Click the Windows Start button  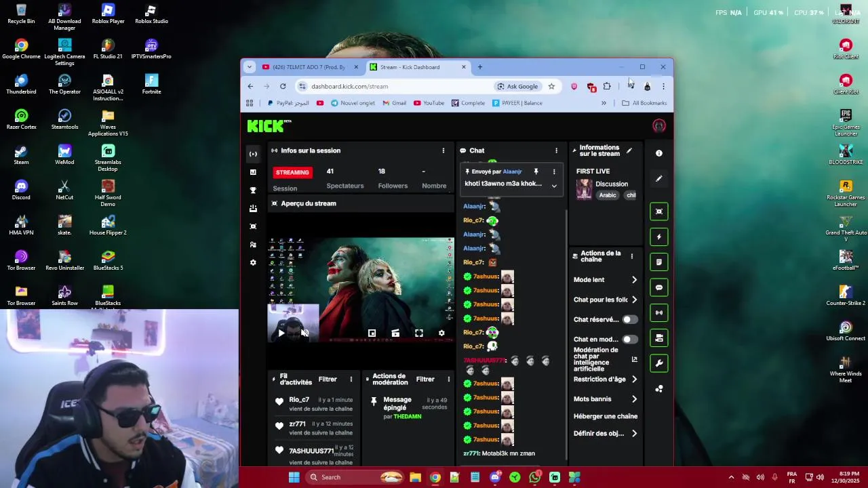tap(294, 477)
